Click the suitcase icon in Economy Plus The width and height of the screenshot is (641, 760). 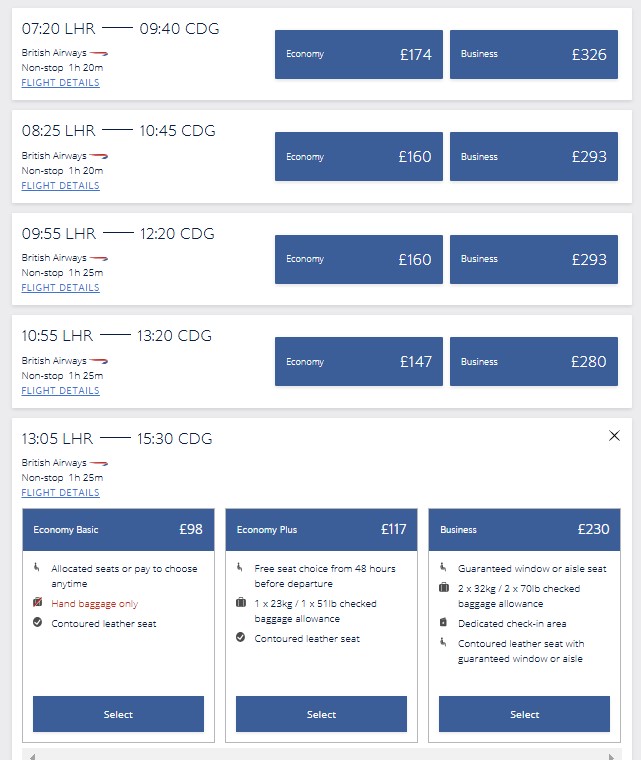pos(240,602)
